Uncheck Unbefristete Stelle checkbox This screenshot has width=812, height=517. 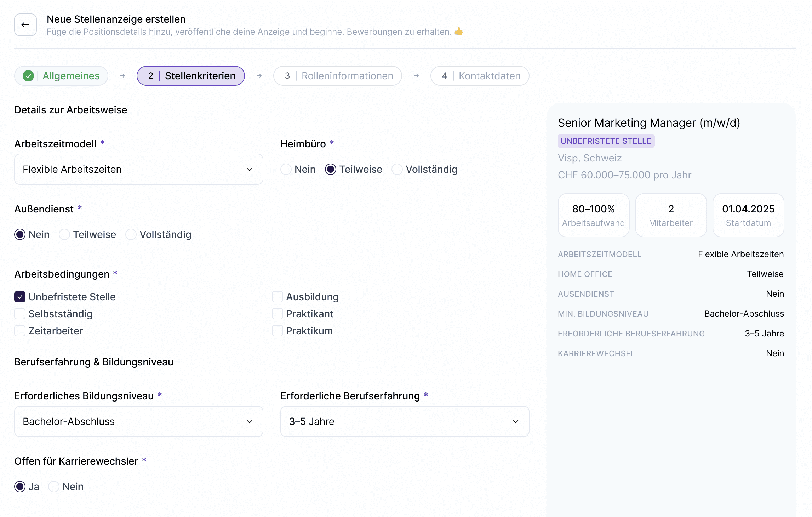coord(20,297)
